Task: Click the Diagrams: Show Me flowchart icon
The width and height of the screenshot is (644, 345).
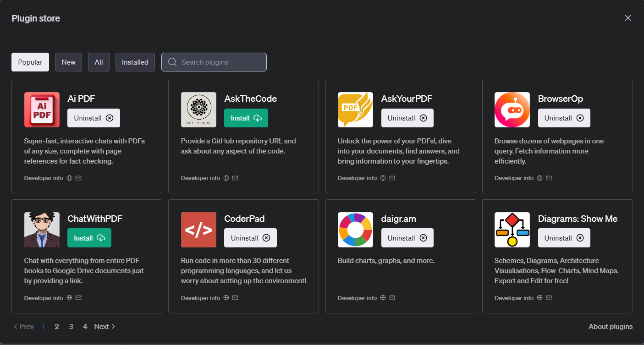Action: coord(512,230)
